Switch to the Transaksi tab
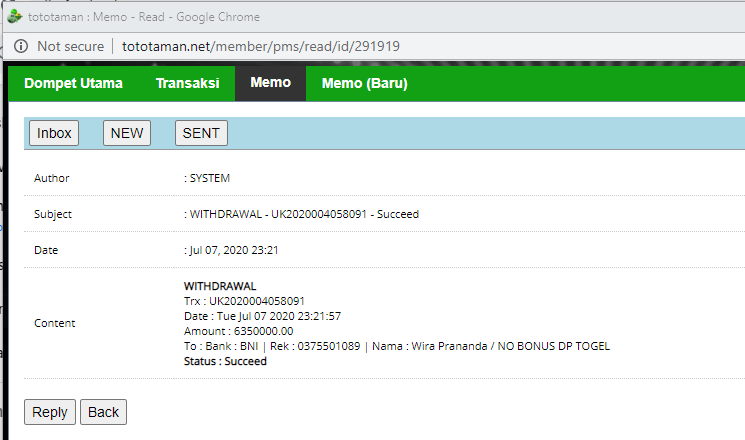The image size is (745, 440). tap(187, 83)
